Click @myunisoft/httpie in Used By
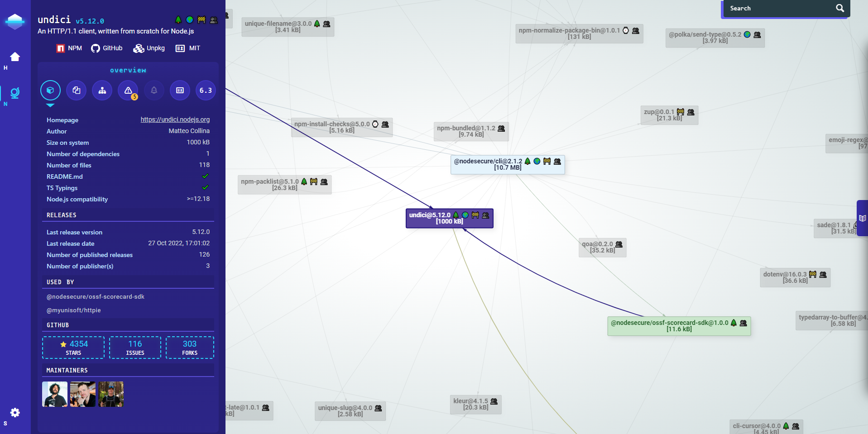The image size is (868, 434). [x=74, y=310]
